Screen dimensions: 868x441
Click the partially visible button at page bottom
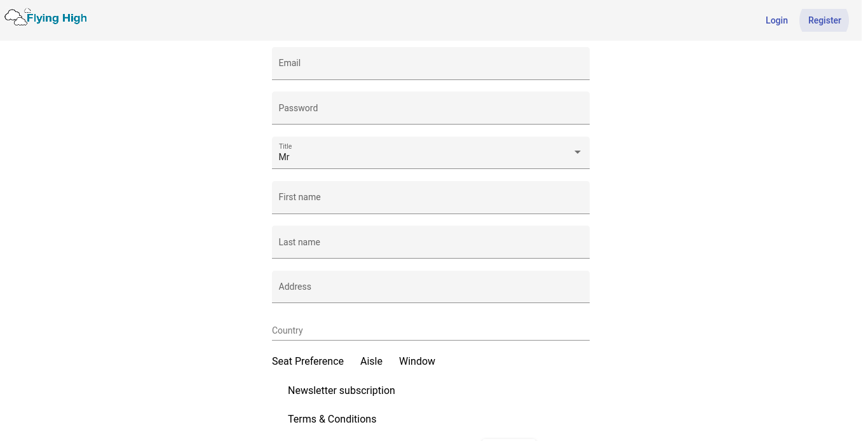509,438
